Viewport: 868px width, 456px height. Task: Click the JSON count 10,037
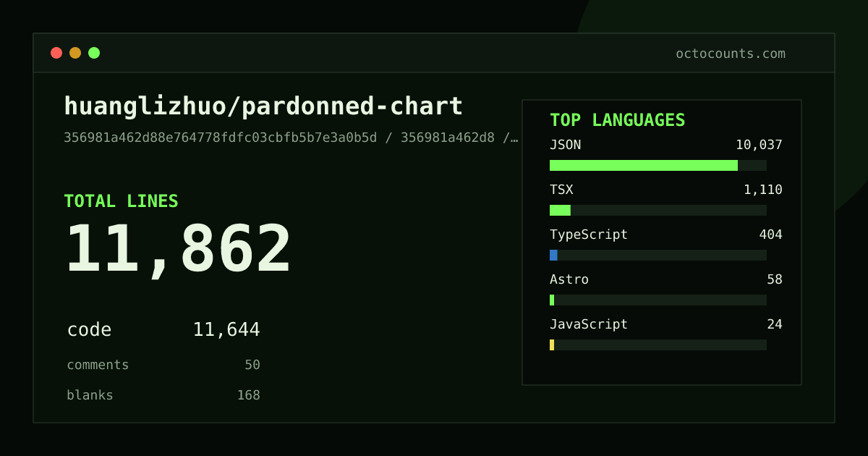click(x=759, y=145)
